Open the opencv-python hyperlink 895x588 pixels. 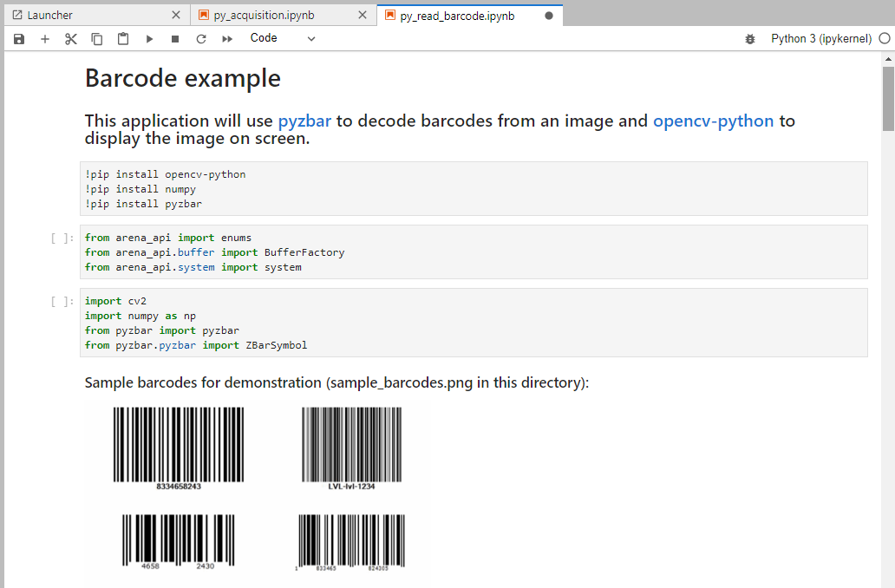coord(713,121)
